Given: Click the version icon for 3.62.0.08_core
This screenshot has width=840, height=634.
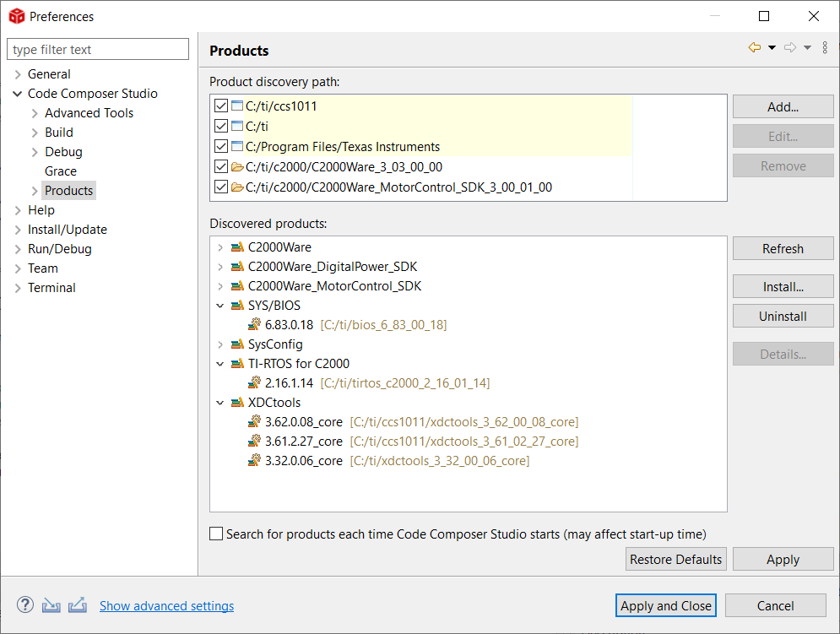Looking at the screenshot, I should 254,422.
